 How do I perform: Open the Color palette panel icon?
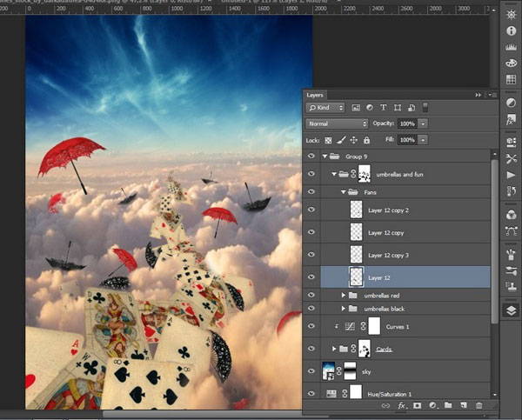(x=511, y=63)
